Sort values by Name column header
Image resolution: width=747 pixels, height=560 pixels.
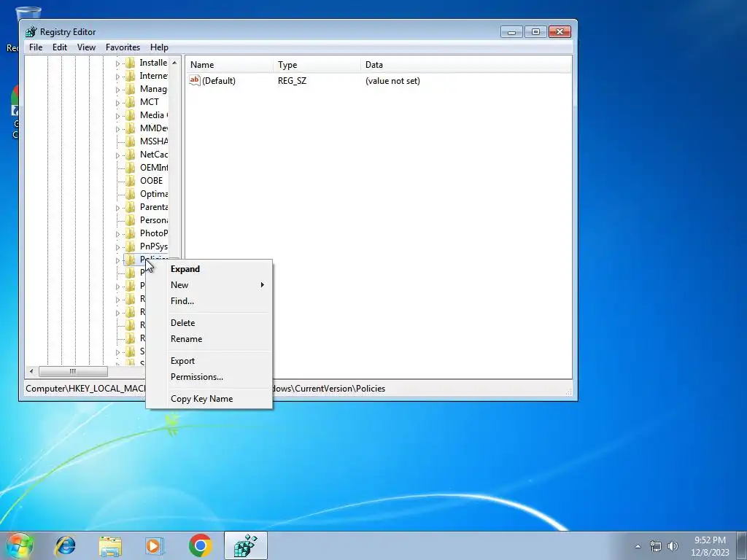click(229, 65)
